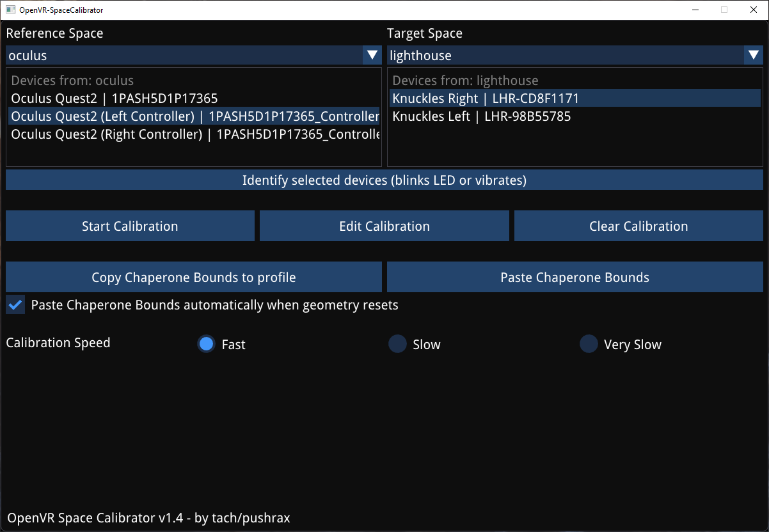Clear Calibration

point(638,226)
